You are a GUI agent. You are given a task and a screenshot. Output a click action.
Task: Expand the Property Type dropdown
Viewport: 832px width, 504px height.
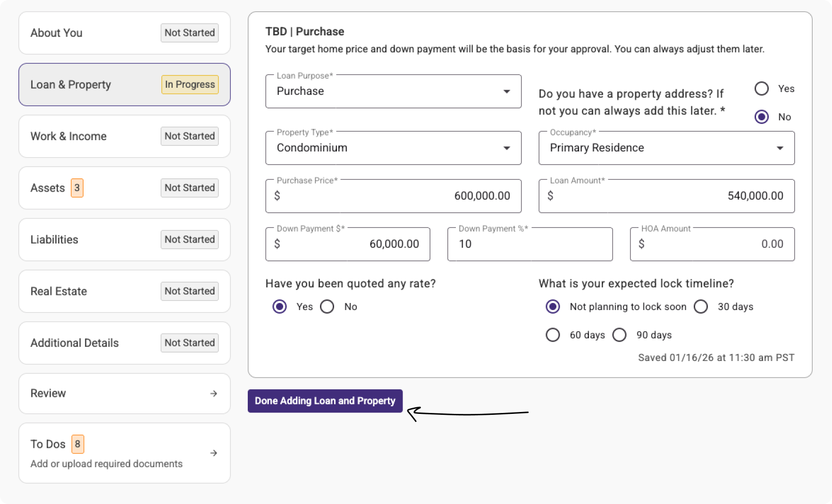[393, 148]
